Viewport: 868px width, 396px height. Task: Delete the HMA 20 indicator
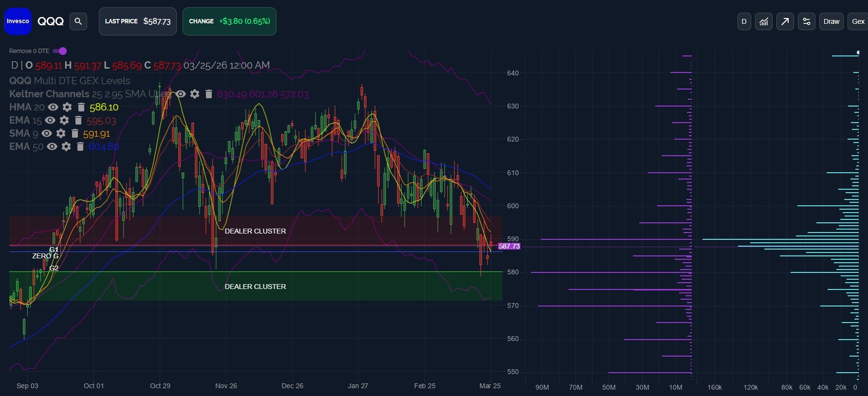pos(81,107)
